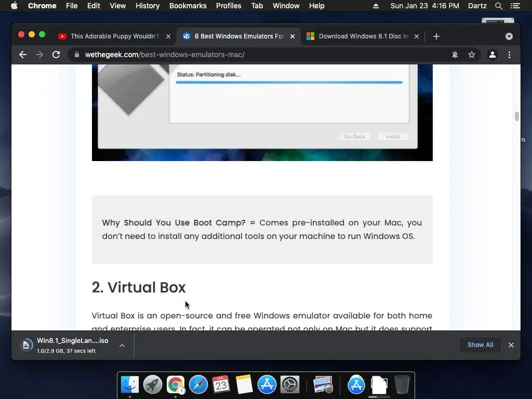Open Calendar from the Dock
532x399 pixels.
click(x=221, y=385)
